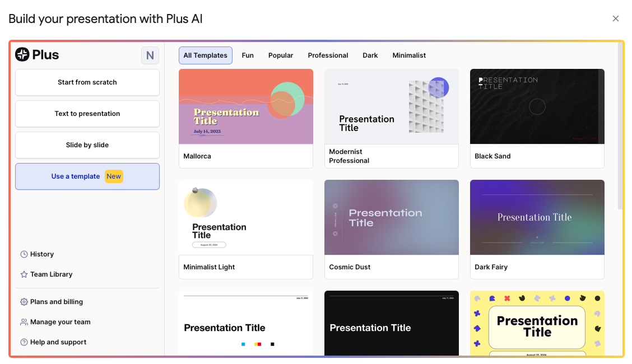The image size is (632, 364).
Task: Open Team Library link
Action: point(51,274)
